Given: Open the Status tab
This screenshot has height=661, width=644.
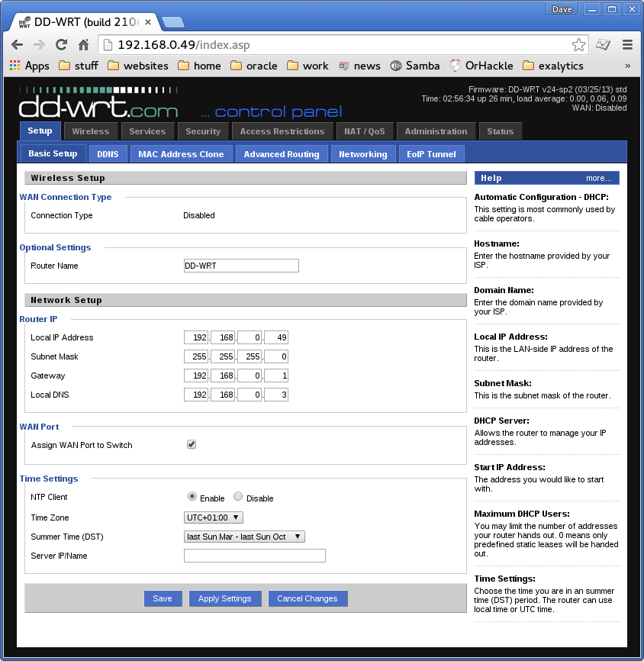Looking at the screenshot, I should tap(501, 131).
